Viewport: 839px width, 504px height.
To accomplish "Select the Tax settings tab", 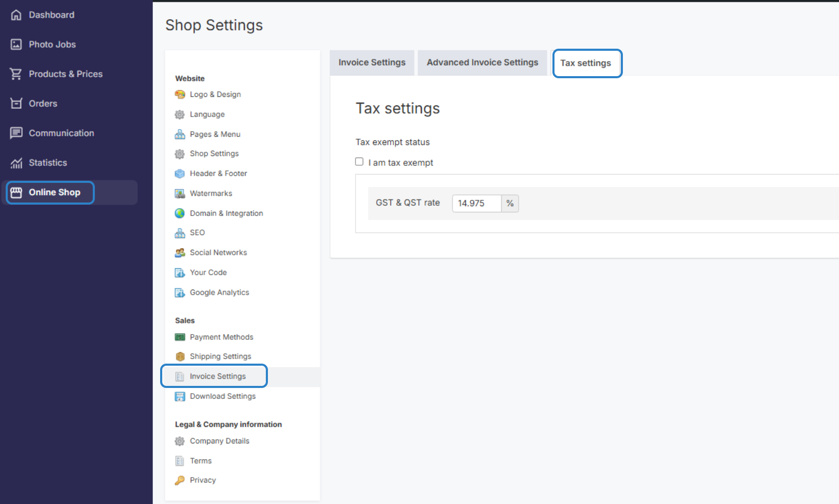I will [586, 63].
